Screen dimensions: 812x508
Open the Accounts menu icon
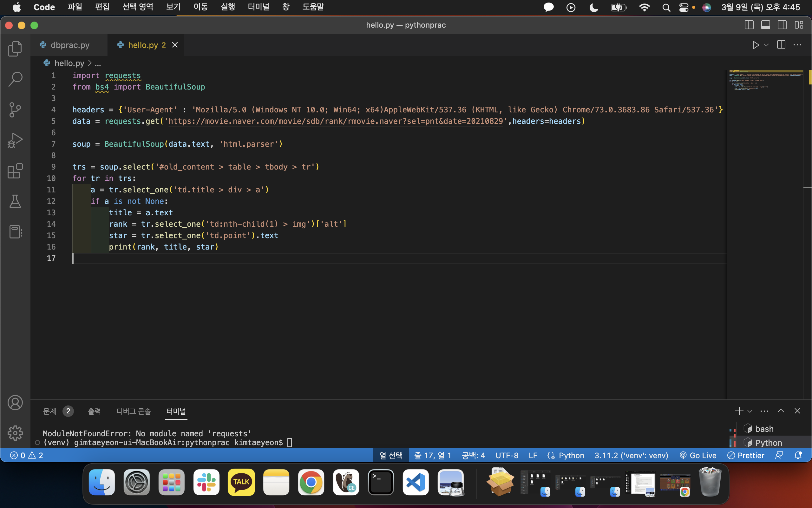pyautogui.click(x=15, y=403)
